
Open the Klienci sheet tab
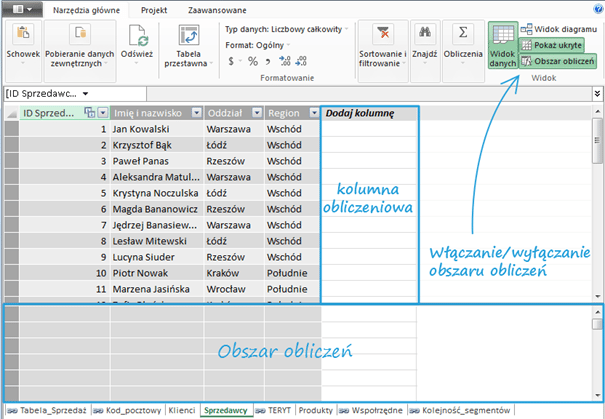(x=181, y=410)
